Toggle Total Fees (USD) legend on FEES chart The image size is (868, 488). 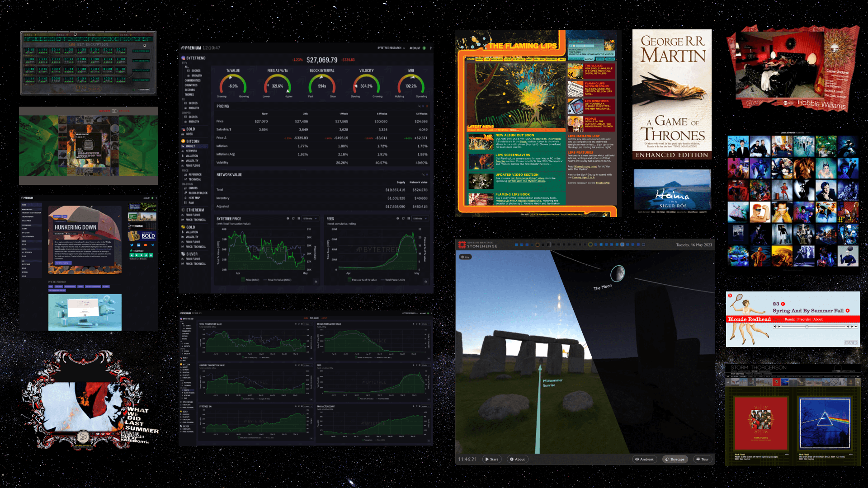pyautogui.click(x=394, y=280)
